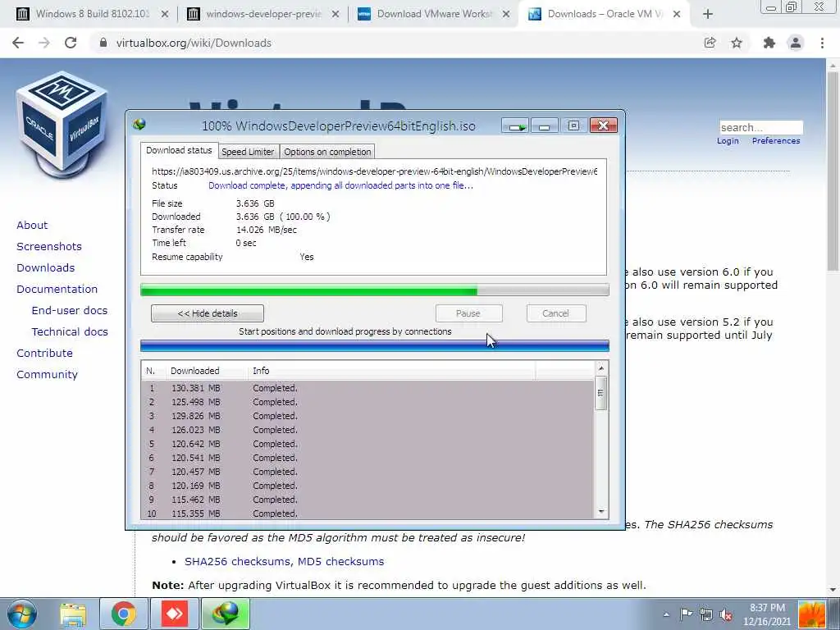Open Windows Explorer from the taskbar

[x=73, y=614]
